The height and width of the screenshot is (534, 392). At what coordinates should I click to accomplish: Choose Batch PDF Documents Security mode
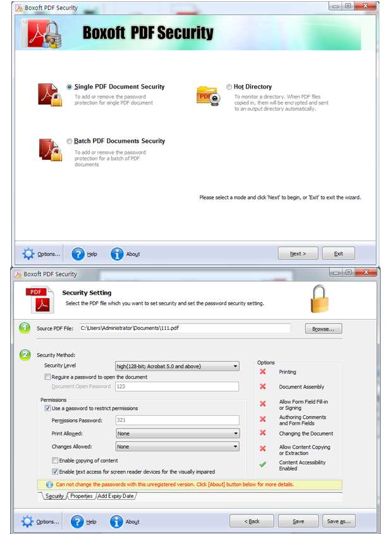click(69, 141)
